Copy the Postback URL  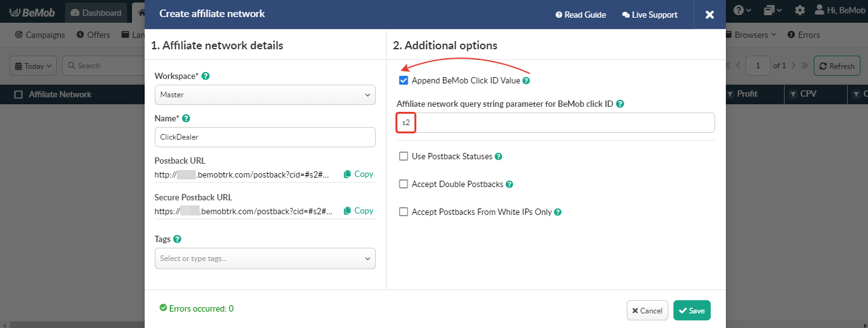(358, 174)
